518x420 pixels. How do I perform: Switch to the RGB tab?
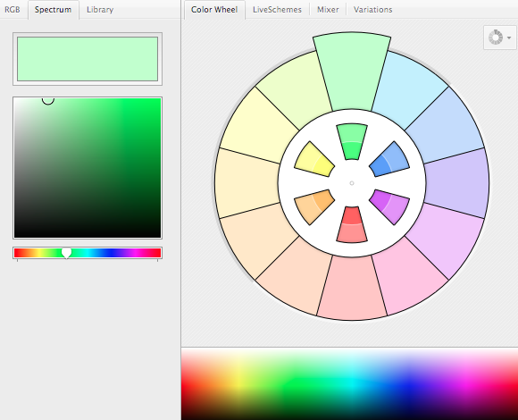pos(13,10)
